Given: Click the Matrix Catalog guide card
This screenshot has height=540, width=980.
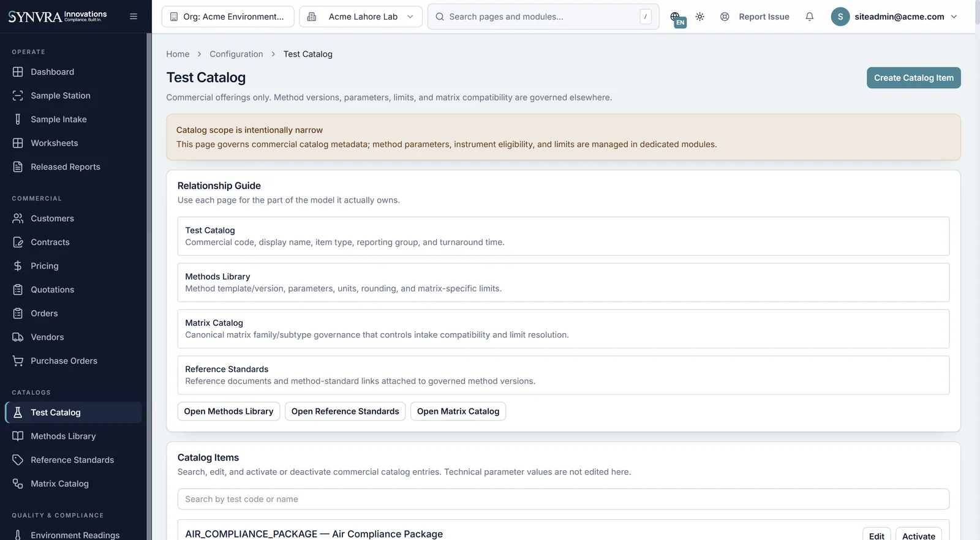Looking at the screenshot, I should (563, 329).
